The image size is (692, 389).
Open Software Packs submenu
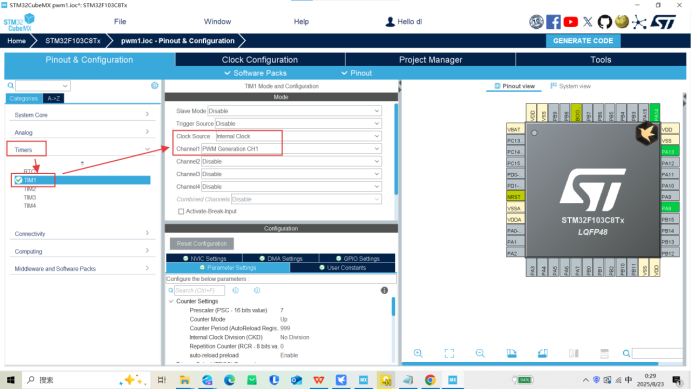[256, 73]
